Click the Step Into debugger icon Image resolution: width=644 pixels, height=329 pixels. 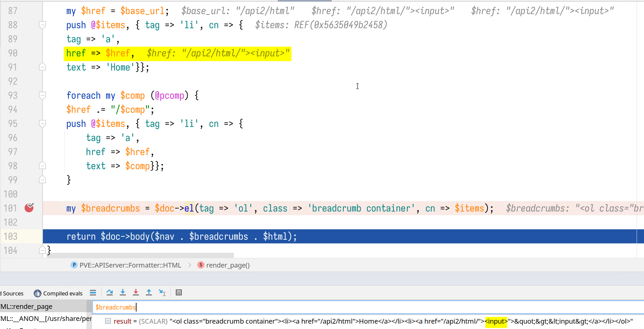point(123,292)
